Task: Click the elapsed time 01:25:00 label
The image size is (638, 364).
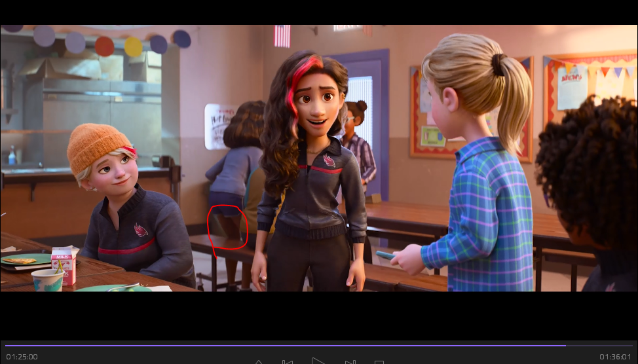Action: click(x=22, y=357)
